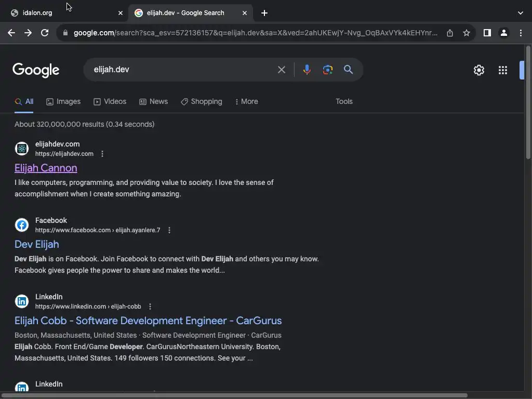Share this page from address bar

click(x=450, y=33)
